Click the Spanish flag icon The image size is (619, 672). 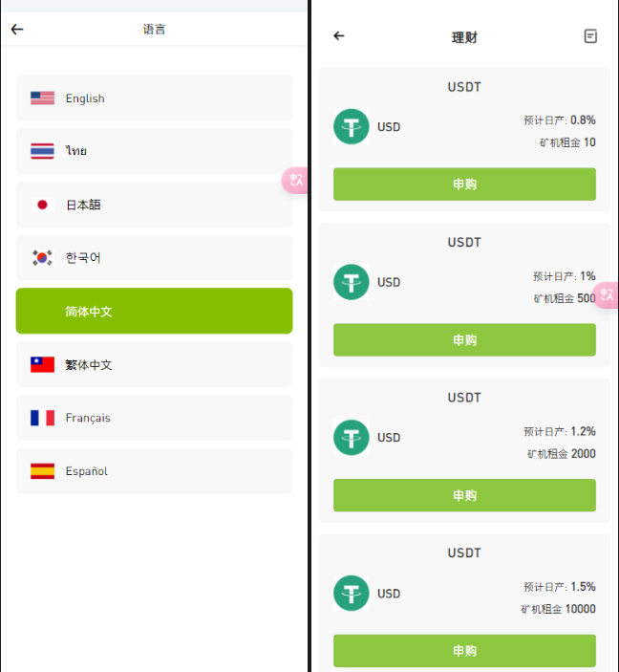(x=42, y=471)
